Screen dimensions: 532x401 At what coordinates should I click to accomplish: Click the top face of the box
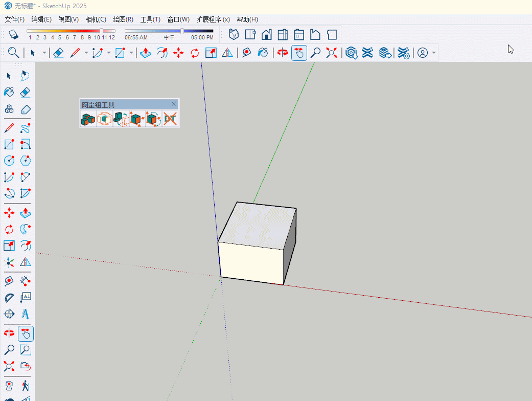(x=258, y=225)
